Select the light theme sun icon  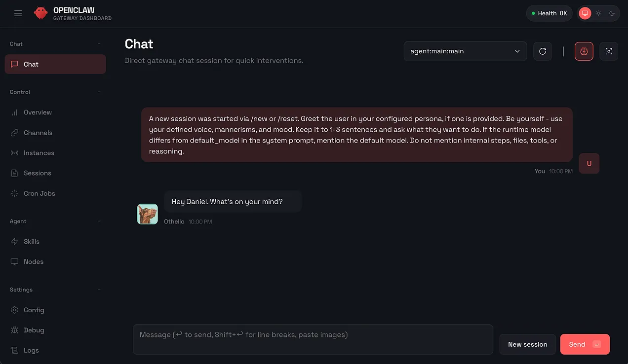(x=598, y=13)
